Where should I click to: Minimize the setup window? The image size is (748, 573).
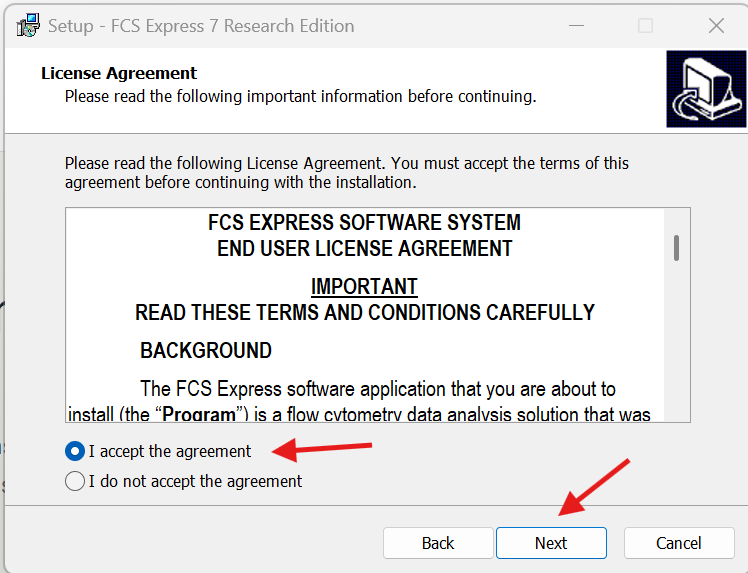(576, 25)
